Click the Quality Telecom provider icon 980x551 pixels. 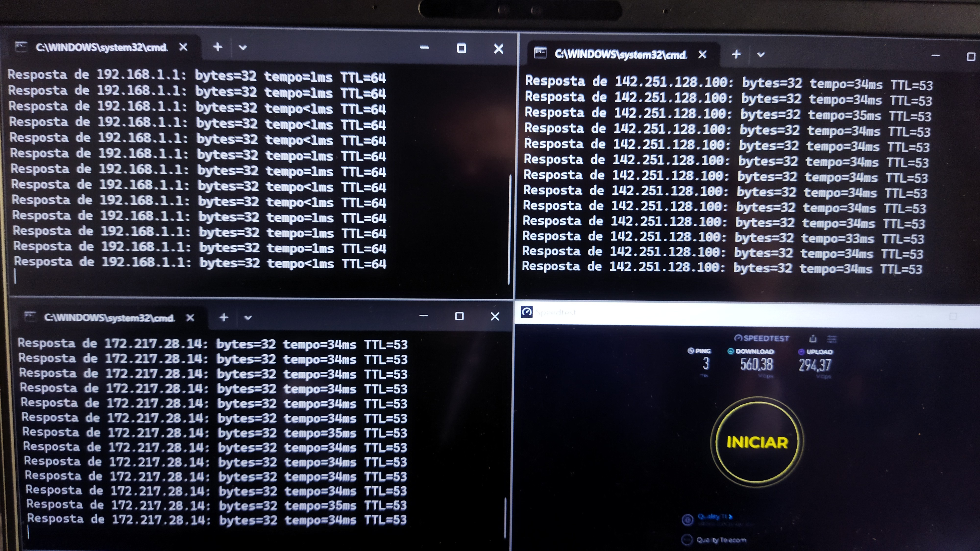pyautogui.click(x=687, y=539)
